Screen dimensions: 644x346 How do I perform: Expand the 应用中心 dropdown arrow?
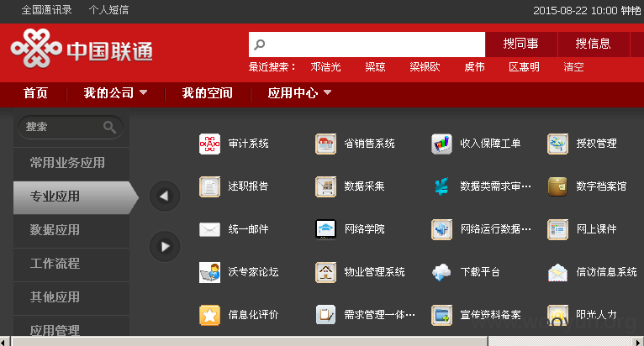click(x=327, y=92)
